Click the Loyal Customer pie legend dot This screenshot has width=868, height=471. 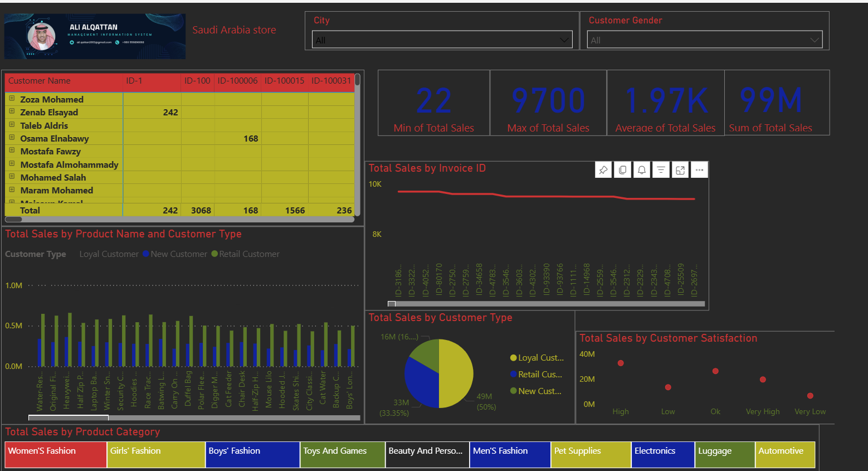(513, 358)
